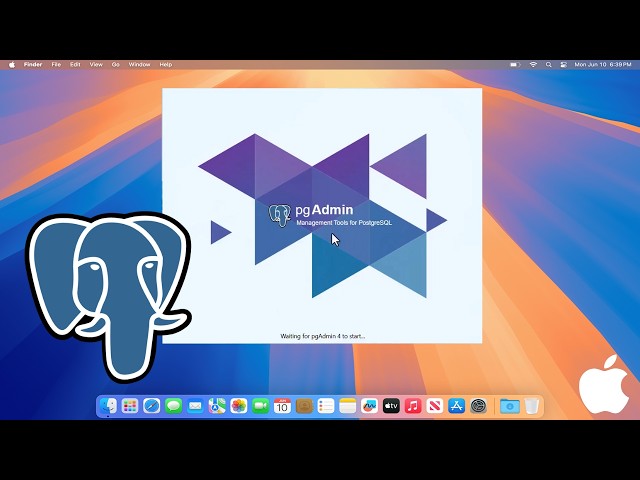Open the Help menu
The height and width of the screenshot is (480, 640).
click(x=166, y=64)
